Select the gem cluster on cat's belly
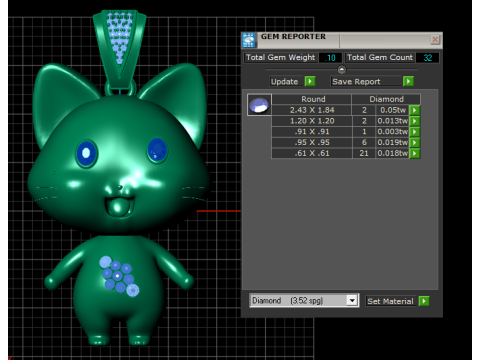Viewport: 480px width, 360px height. 119,276
